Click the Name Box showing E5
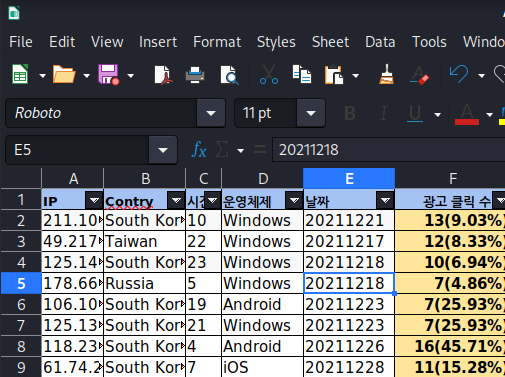Screen dimensions: 505x377 point(77,150)
